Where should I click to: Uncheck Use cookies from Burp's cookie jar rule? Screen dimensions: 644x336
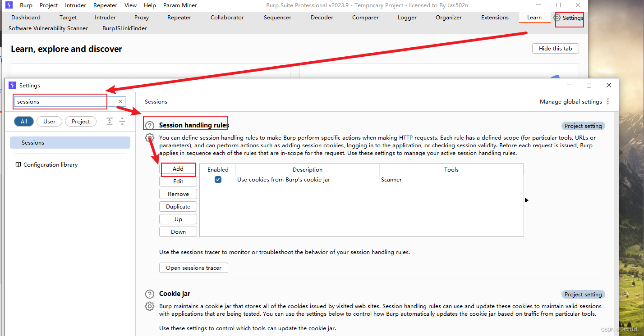point(218,179)
